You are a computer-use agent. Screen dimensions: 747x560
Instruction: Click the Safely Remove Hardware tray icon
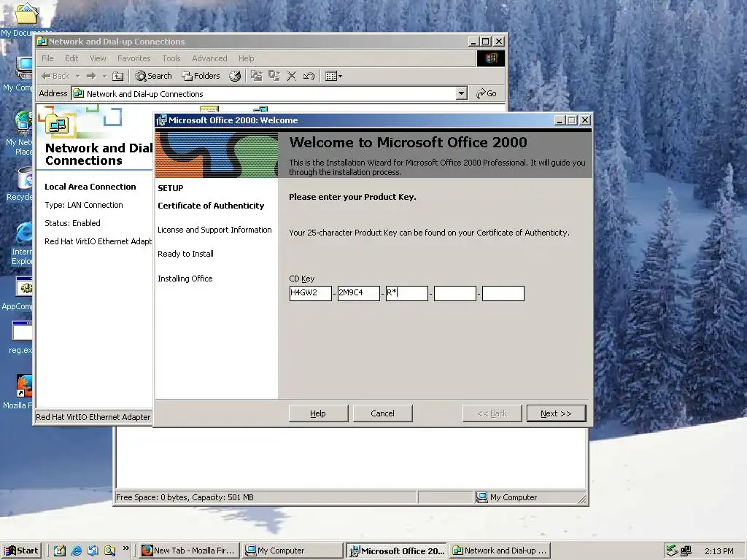672,551
